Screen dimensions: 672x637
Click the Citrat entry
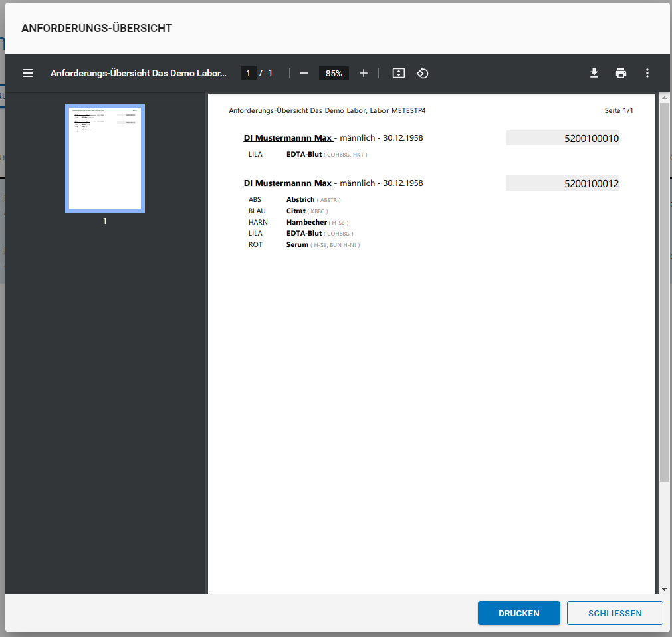click(296, 211)
